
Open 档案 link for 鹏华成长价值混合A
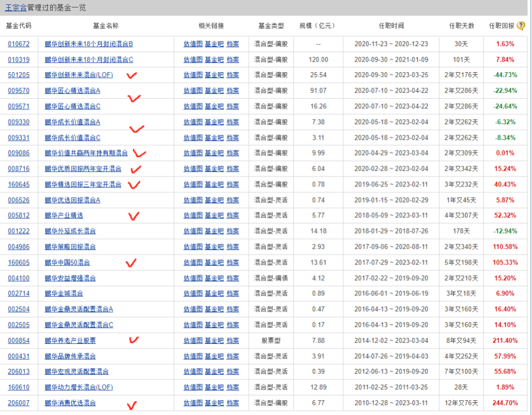(x=233, y=122)
